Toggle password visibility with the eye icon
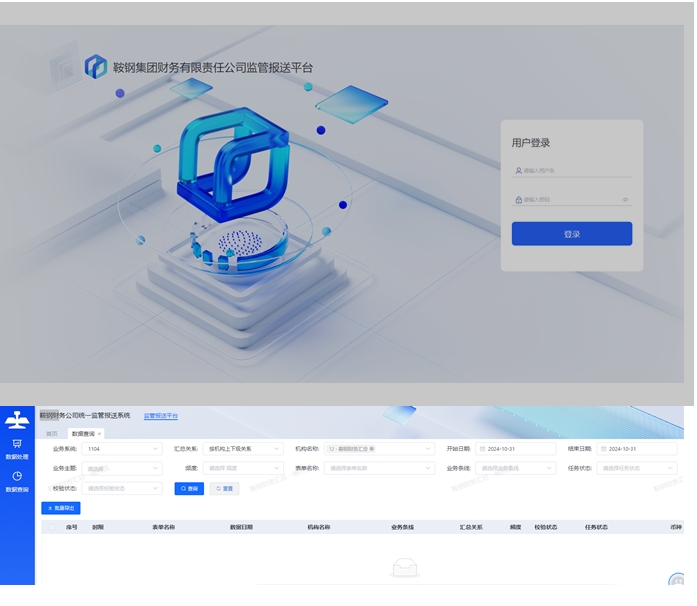This screenshot has width=697, height=606. [x=625, y=199]
